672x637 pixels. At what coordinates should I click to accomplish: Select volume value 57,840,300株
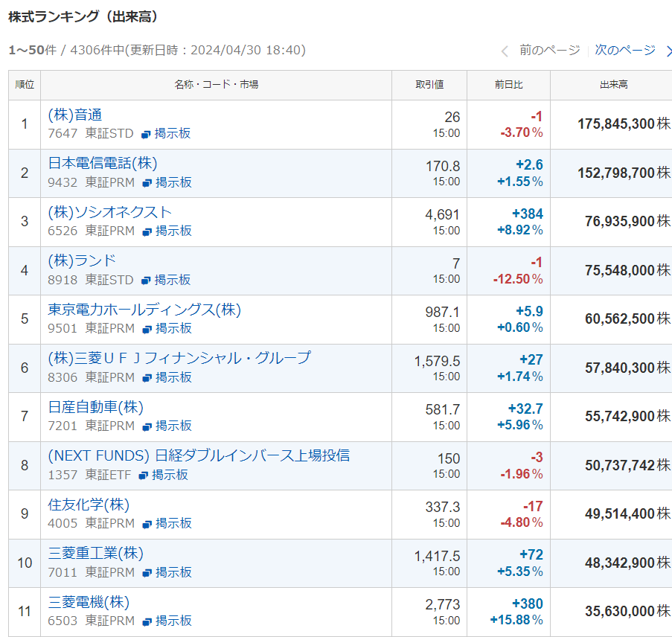click(627, 368)
